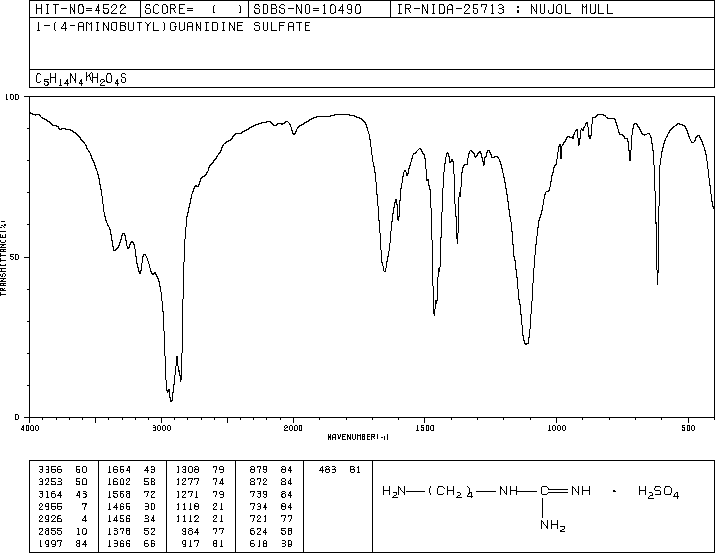The image size is (715, 553).
Task: Select peak table value "1366"
Action: [119, 543]
